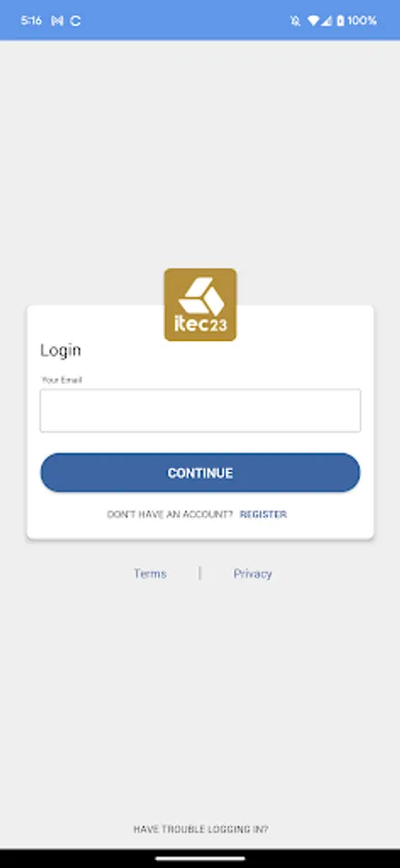
Task: Tap the cellular signal icon
Action: tap(327, 21)
